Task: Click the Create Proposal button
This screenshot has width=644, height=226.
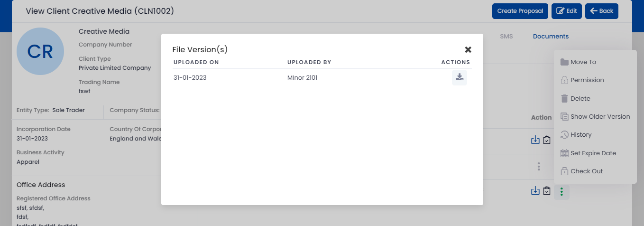Action: click(520, 11)
